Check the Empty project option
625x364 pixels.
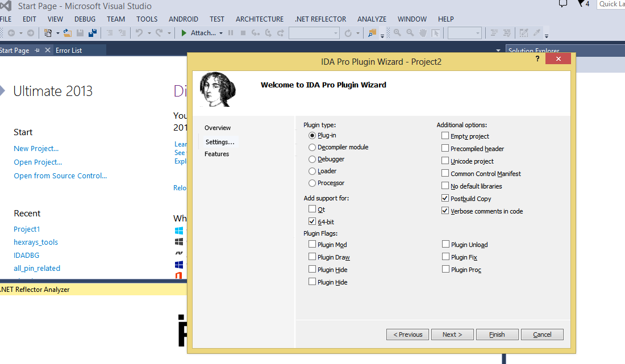(x=445, y=135)
